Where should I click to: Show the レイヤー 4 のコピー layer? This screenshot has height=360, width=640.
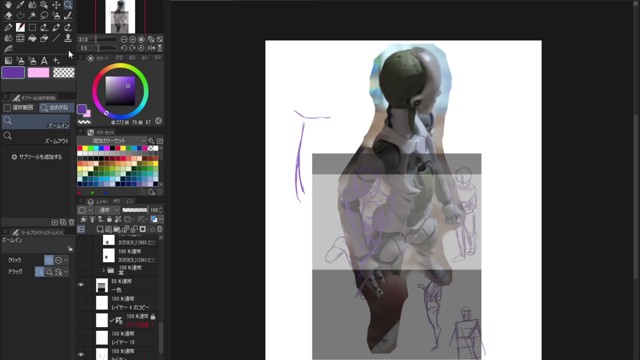81,303
